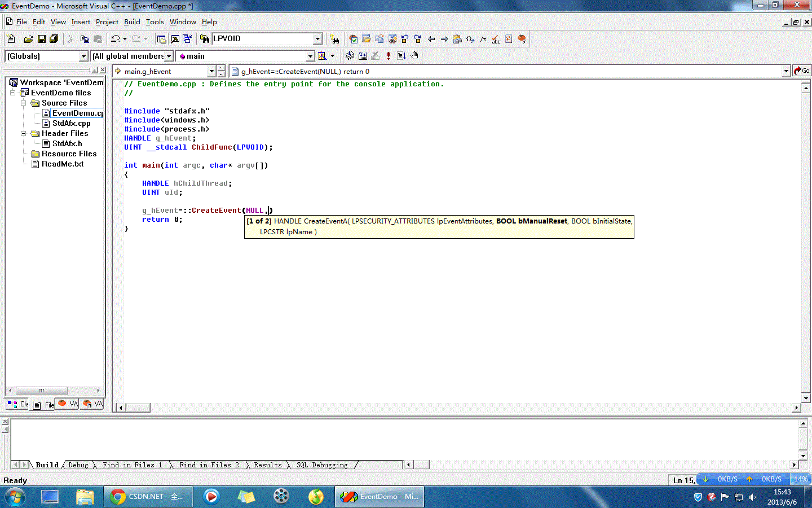Click the Cut scissors icon
This screenshot has height=508, width=812.
click(70, 38)
